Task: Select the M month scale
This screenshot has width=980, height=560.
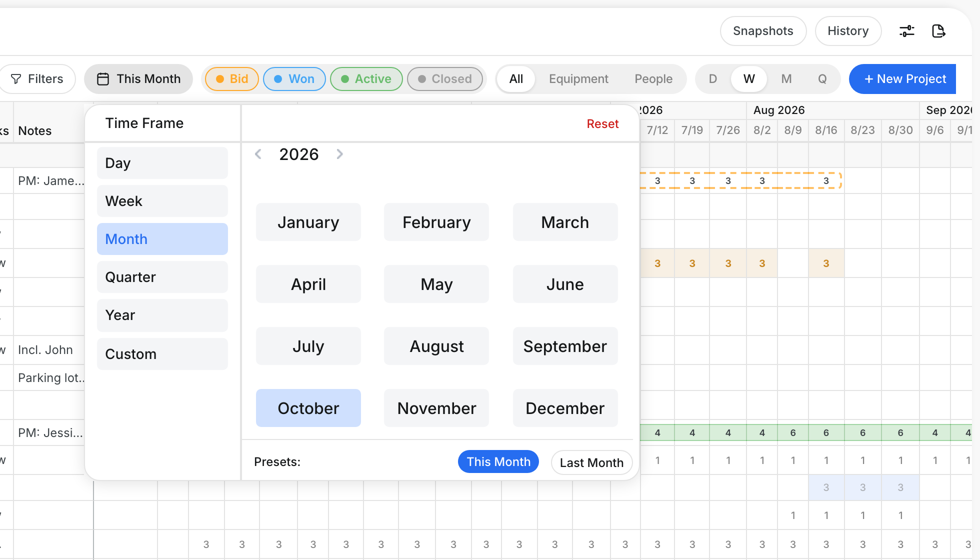Action: pos(786,79)
